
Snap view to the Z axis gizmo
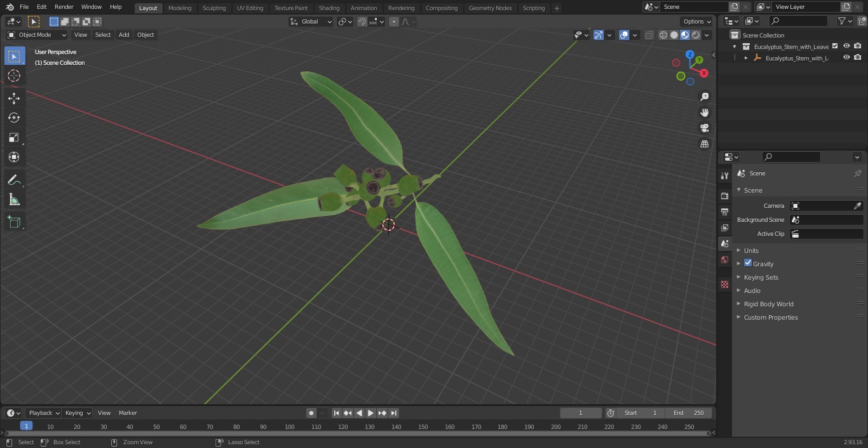click(x=690, y=55)
